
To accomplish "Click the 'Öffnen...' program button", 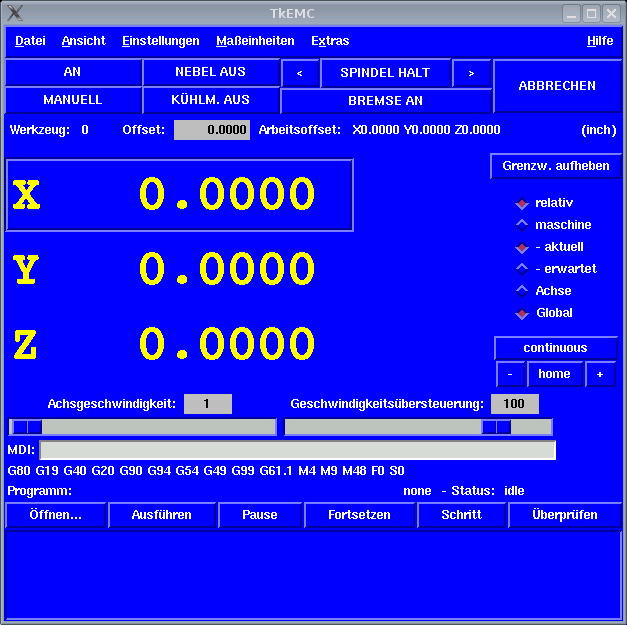I will click(x=55, y=515).
